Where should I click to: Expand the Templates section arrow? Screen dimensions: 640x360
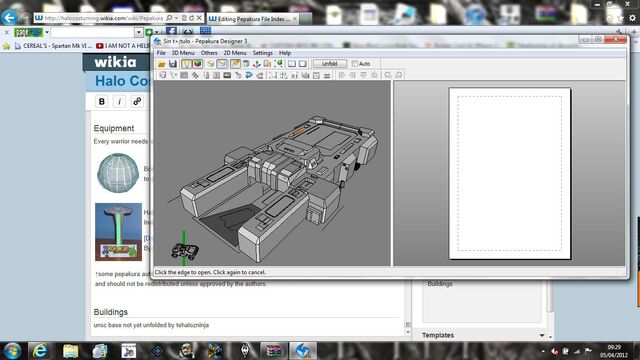542,335
